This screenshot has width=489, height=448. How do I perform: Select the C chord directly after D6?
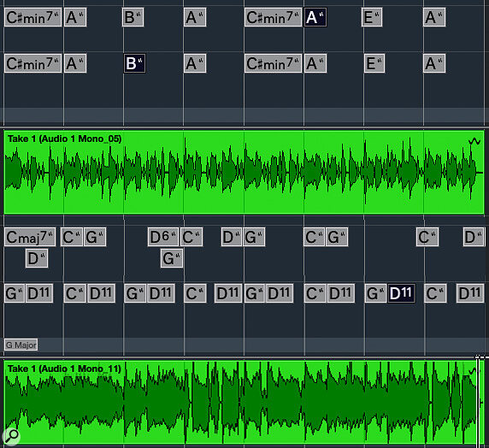pos(191,237)
